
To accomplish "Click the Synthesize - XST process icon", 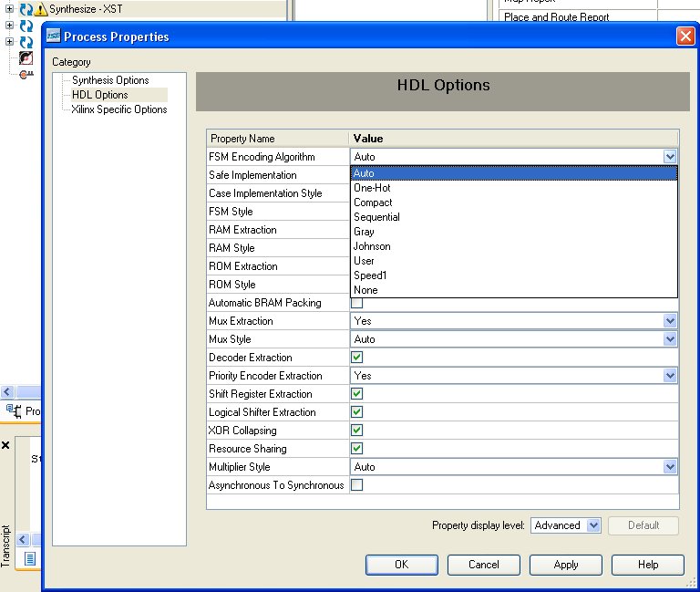I will [x=26, y=9].
